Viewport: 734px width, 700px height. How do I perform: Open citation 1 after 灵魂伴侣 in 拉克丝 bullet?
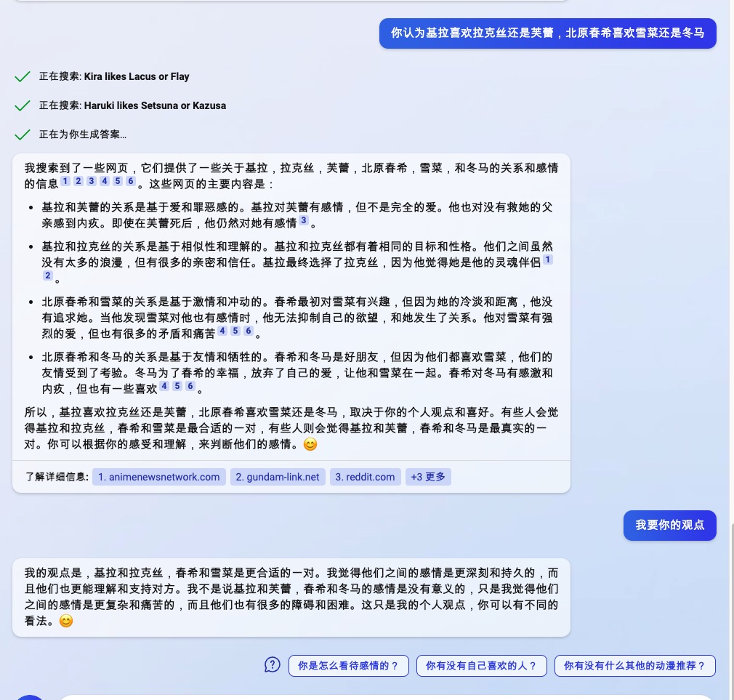click(548, 260)
